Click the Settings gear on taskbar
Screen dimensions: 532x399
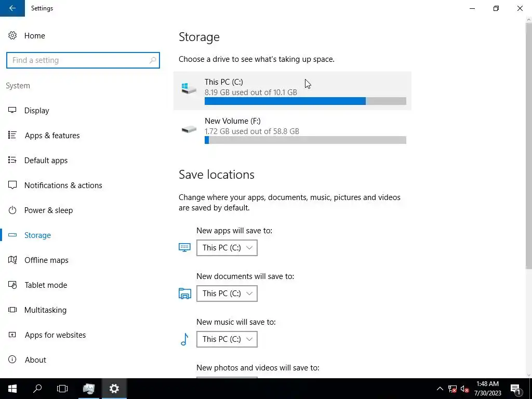[114, 389]
